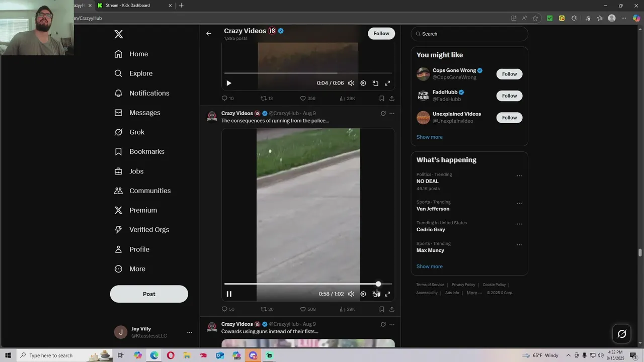Screen dimensions: 644x362
Task: Open Messages page
Action: point(137,113)
